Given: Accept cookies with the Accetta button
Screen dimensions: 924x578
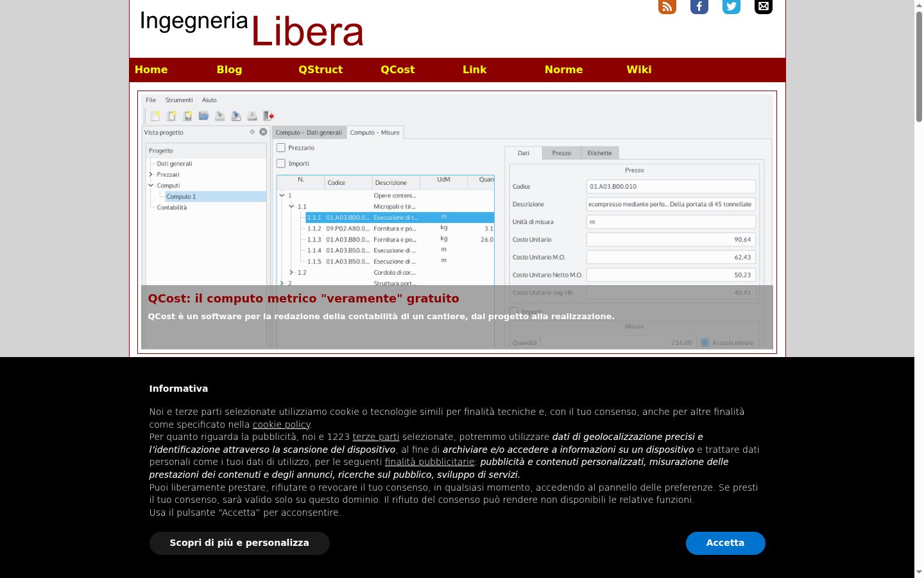Looking at the screenshot, I should click(x=725, y=543).
